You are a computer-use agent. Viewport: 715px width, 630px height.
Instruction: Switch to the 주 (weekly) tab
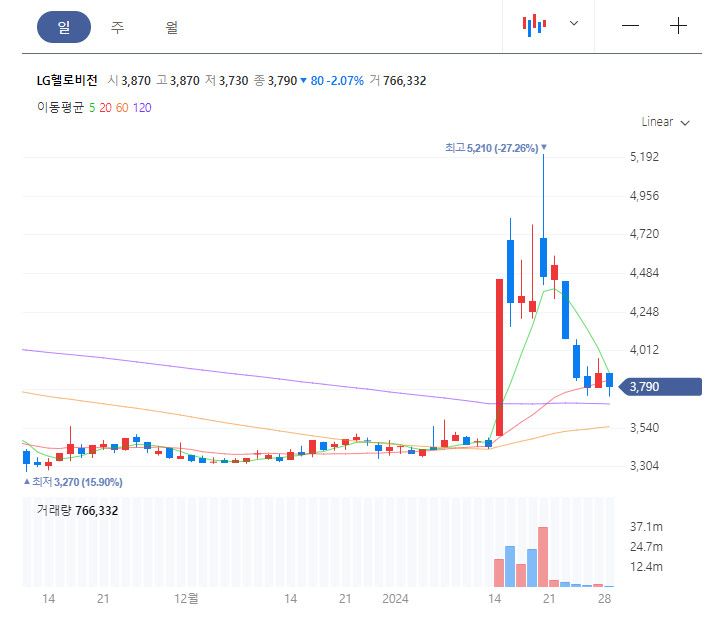click(x=118, y=27)
